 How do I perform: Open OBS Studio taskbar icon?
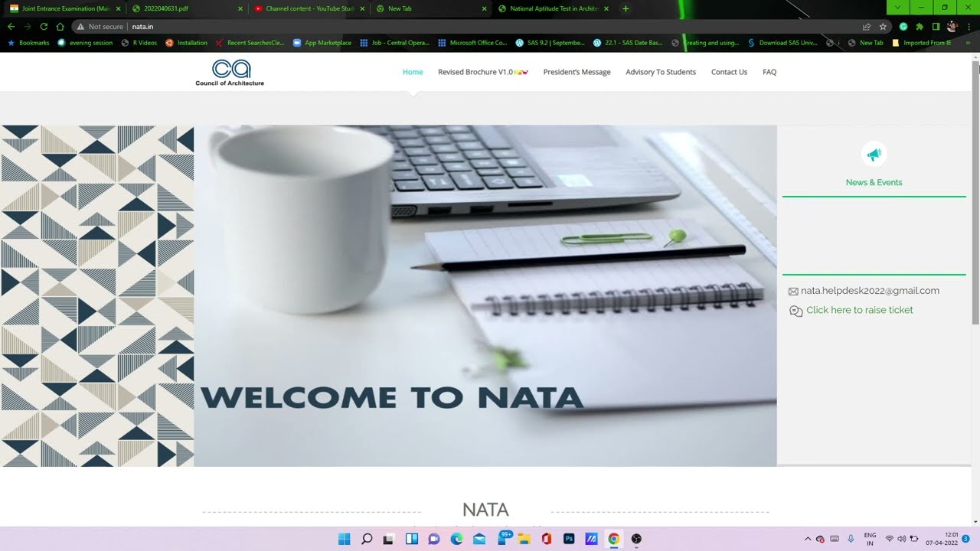tap(636, 539)
